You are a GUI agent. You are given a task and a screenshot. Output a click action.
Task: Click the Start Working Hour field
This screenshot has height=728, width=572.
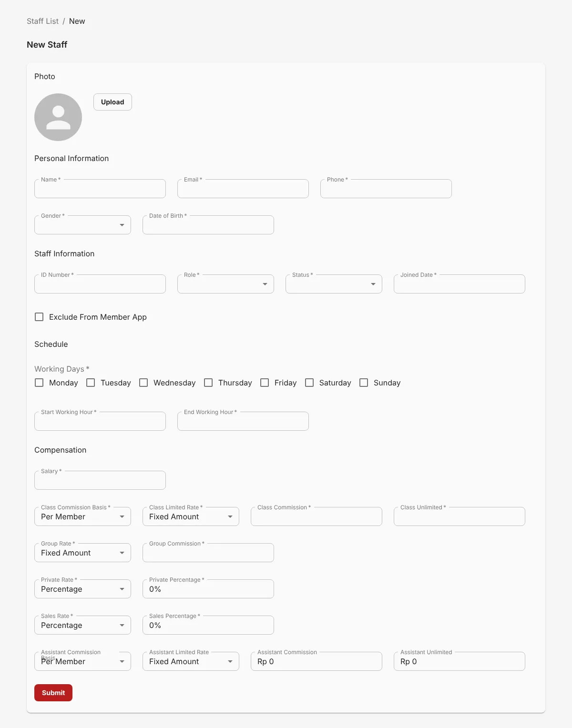click(100, 421)
